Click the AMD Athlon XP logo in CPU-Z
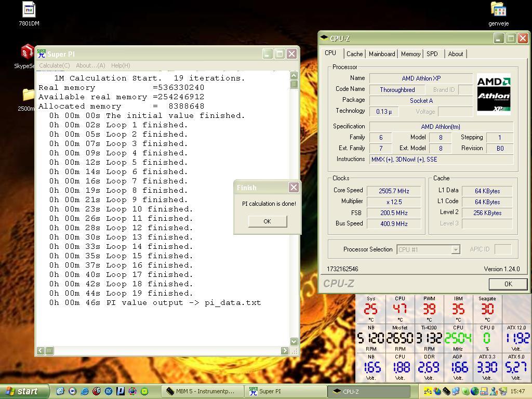This screenshot has width=532, height=399. [494, 94]
